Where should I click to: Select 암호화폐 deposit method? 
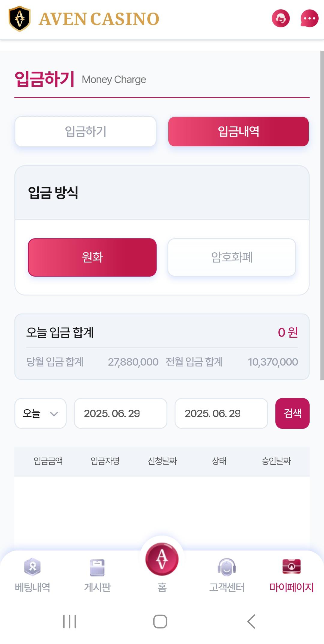(232, 257)
